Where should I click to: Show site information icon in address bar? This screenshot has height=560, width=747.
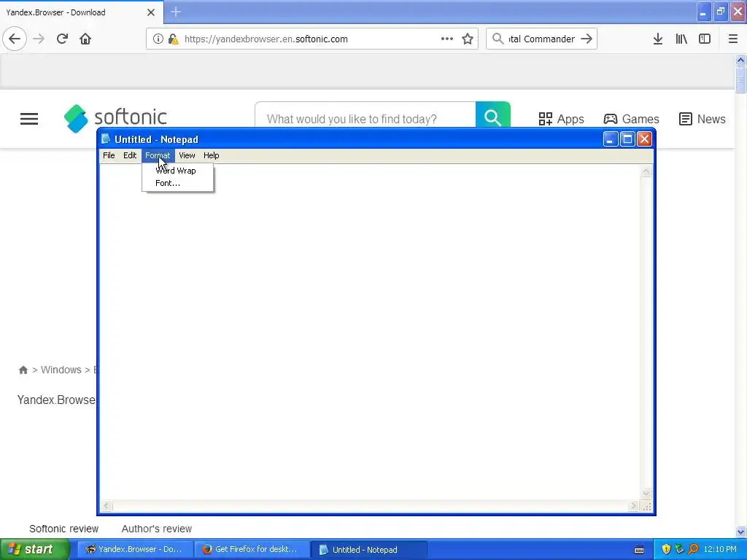(158, 39)
